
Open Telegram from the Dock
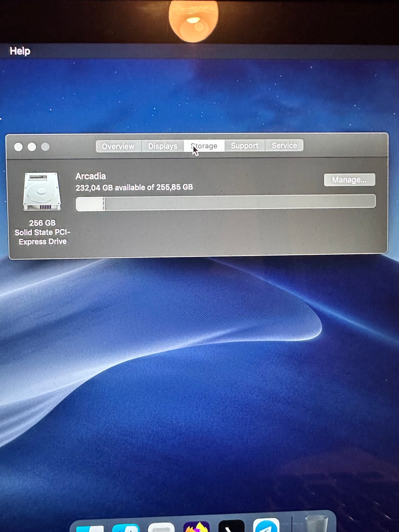coord(266,525)
